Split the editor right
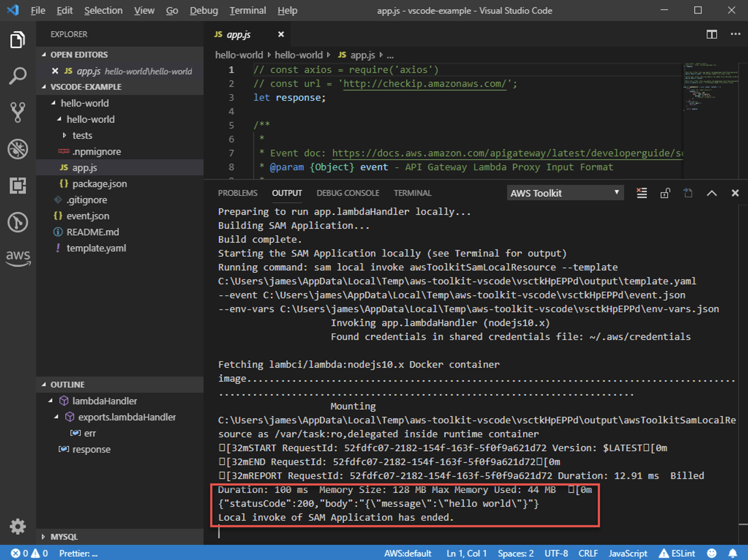Image resolution: width=748 pixels, height=560 pixels. click(x=712, y=35)
